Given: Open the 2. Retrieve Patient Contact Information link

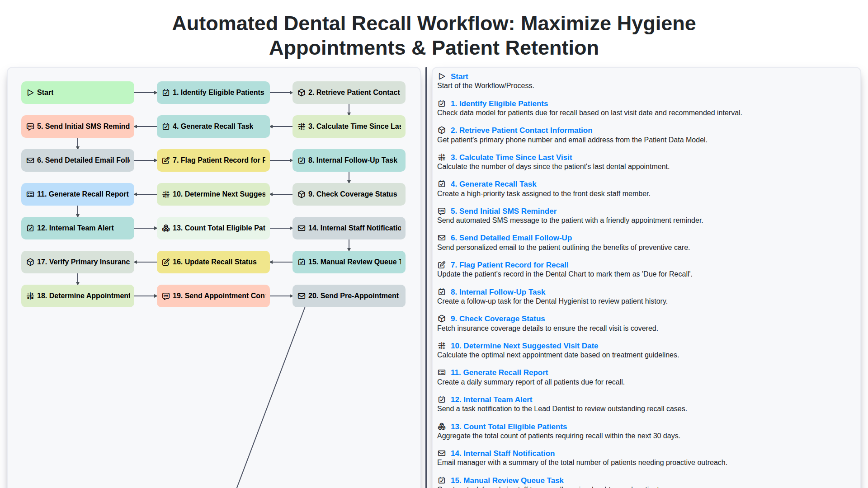Looking at the screenshot, I should [x=521, y=130].
